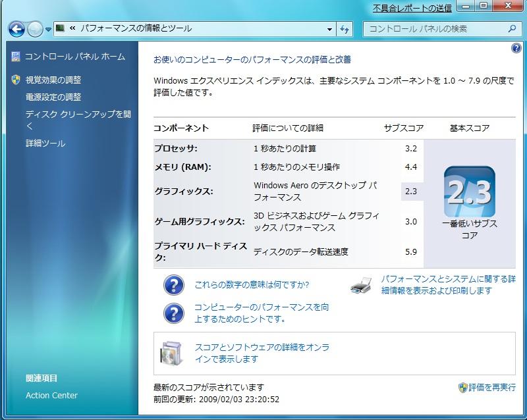Select the プロセッサ subscore 3.2
The width and height of the screenshot is (527, 420).
pos(410,149)
